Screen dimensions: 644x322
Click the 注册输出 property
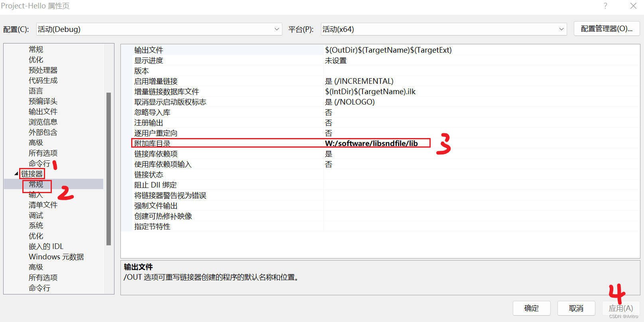pos(149,123)
